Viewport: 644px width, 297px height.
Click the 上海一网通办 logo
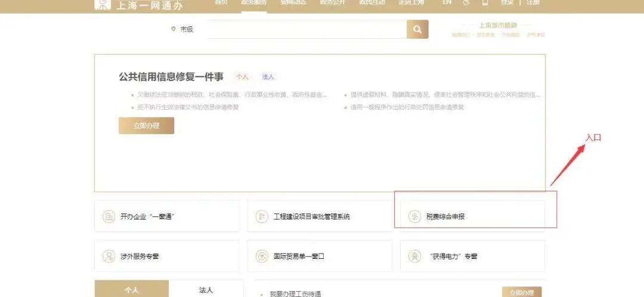click(138, 5)
